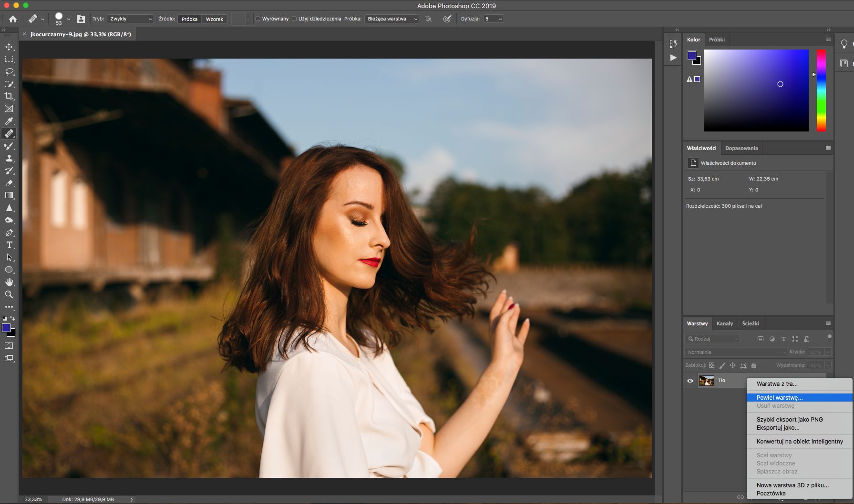
Task: Select the Path Selection arrow tool
Action: point(9,257)
